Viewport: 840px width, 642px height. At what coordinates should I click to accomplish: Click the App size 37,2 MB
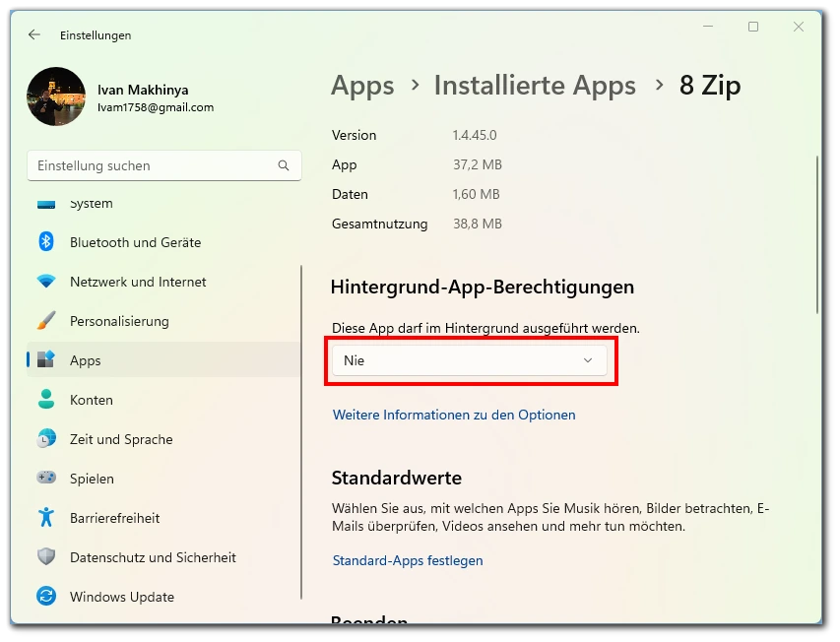pos(478,164)
